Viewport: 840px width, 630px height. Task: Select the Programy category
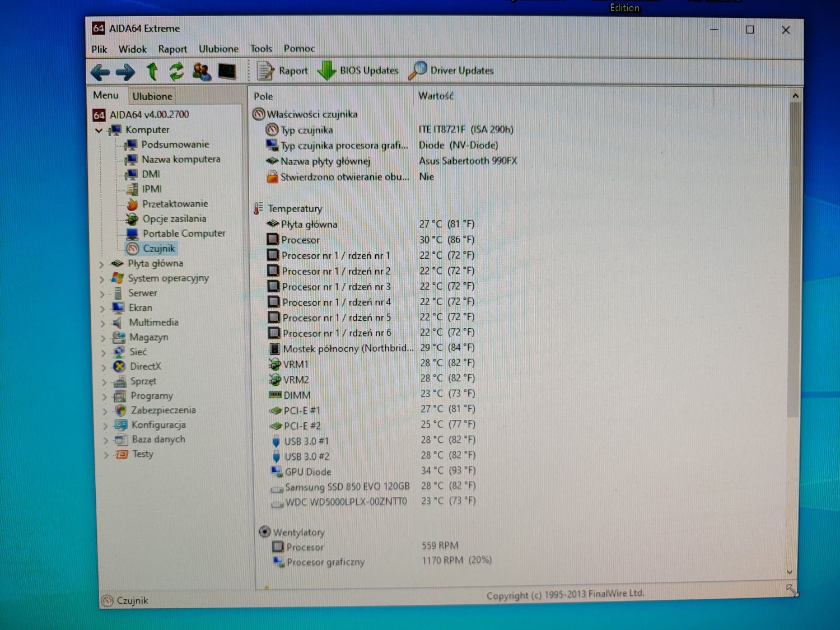143,396
